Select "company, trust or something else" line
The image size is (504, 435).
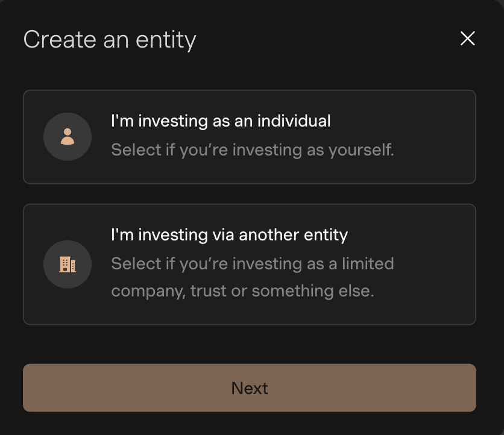(x=243, y=291)
